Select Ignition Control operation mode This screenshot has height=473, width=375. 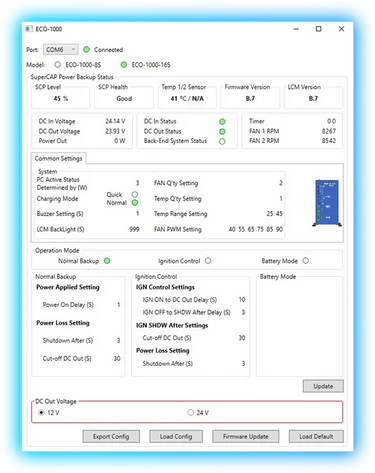coord(208,261)
